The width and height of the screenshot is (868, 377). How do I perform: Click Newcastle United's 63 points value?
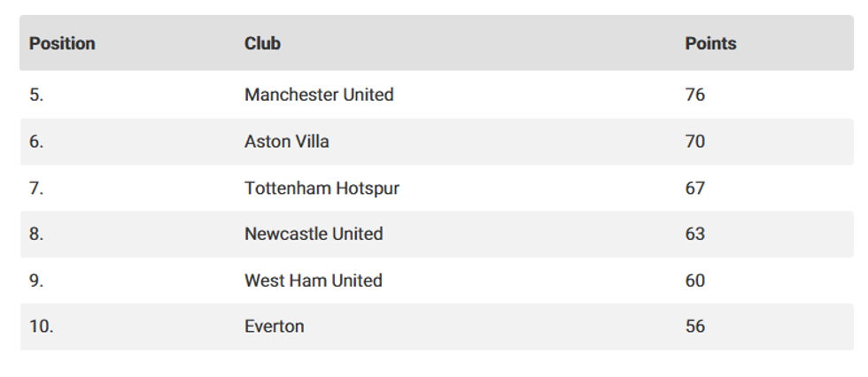(695, 235)
